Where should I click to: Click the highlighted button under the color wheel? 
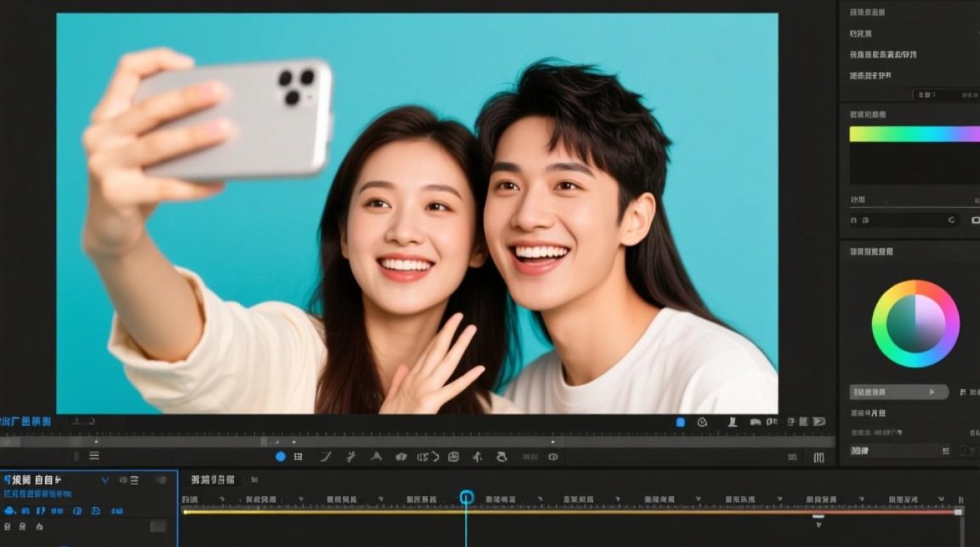898,392
